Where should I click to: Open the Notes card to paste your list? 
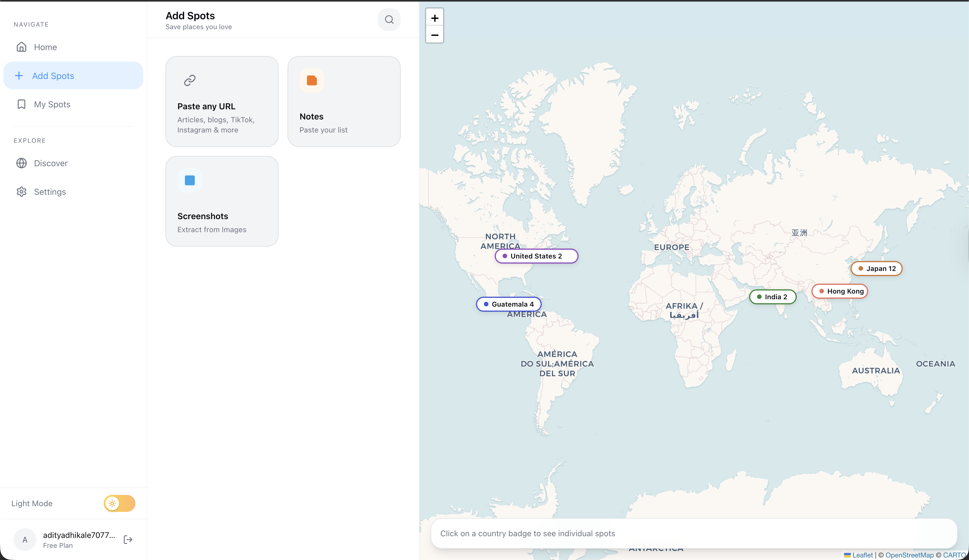[344, 101]
